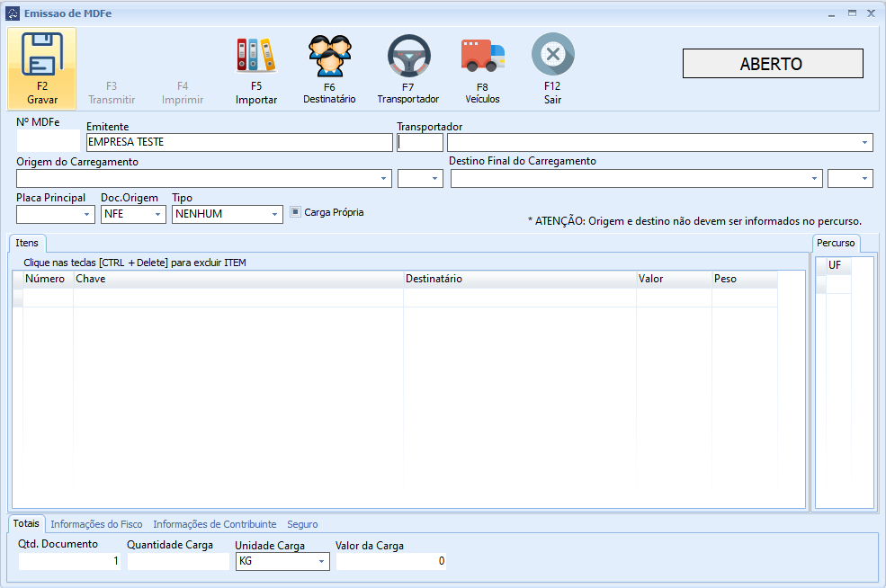The height and width of the screenshot is (588, 886).
Task: Click the ABERTO status button
Action: point(772,64)
